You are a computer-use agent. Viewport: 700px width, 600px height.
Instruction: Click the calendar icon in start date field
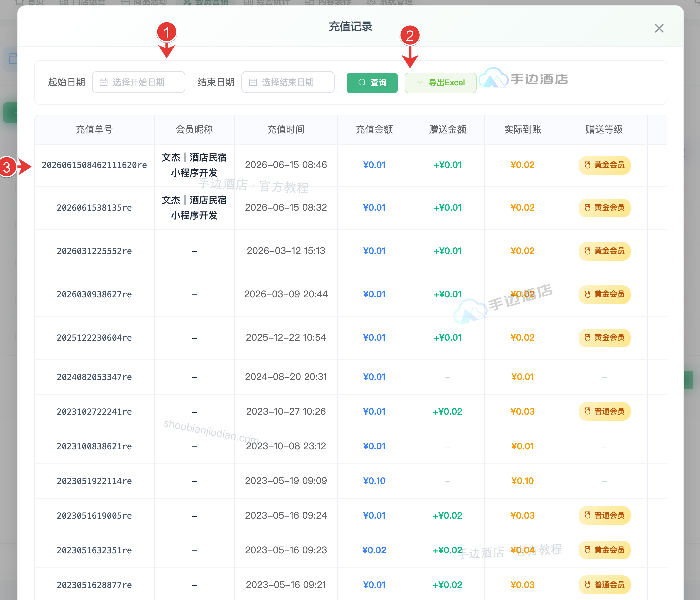(104, 82)
